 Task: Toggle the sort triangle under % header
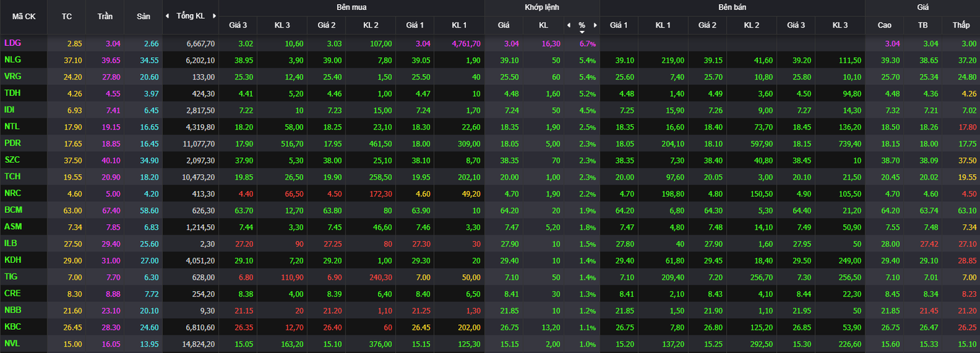pyautogui.click(x=582, y=32)
